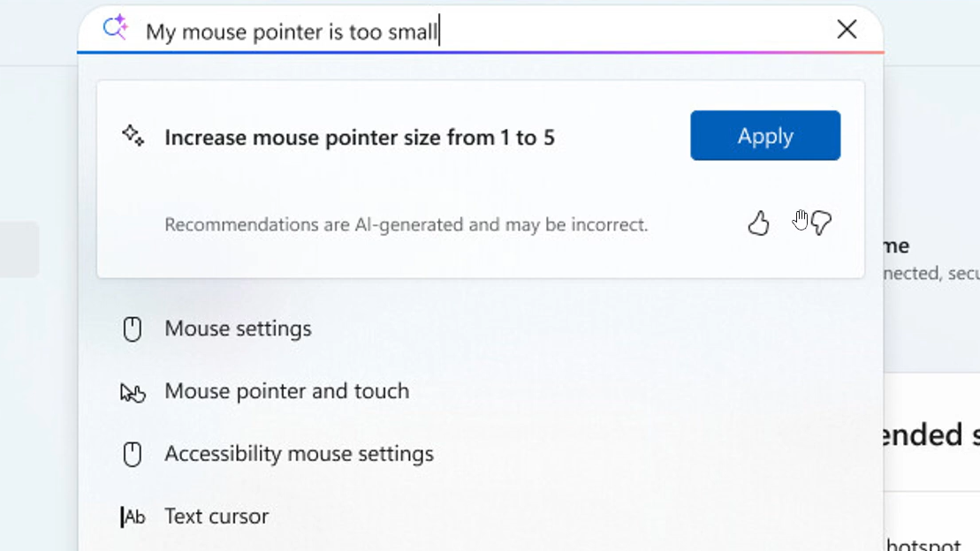This screenshot has height=551, width=980.
Task: Give thumbs down feedback on the recommendation
Action: pyautogui.click(x=822, y=223)
